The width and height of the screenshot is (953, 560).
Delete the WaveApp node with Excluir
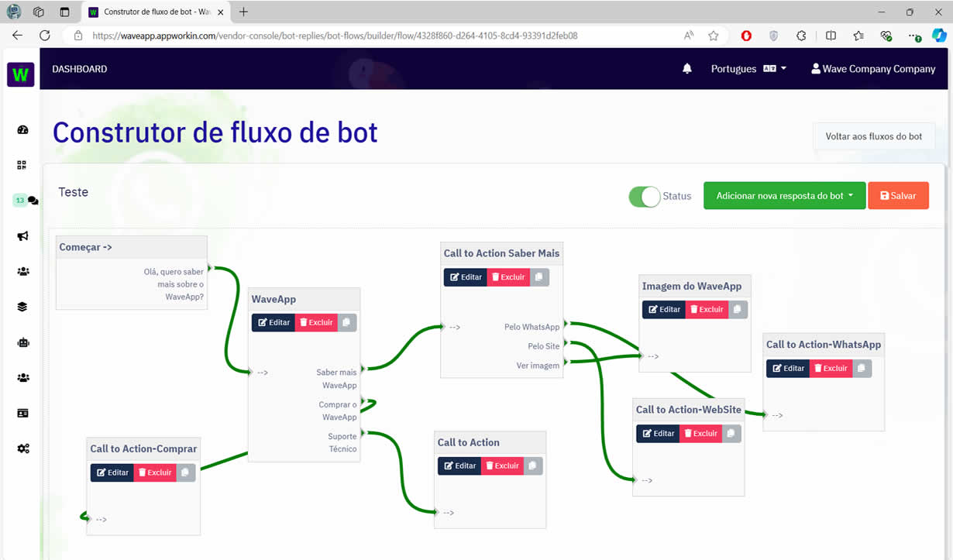(x=316, y=322)
